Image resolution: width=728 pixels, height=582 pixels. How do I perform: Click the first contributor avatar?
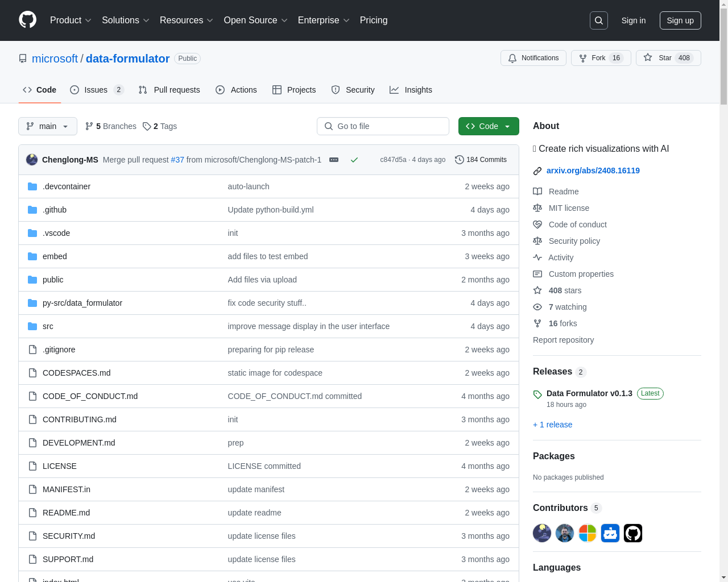(542, 533)
